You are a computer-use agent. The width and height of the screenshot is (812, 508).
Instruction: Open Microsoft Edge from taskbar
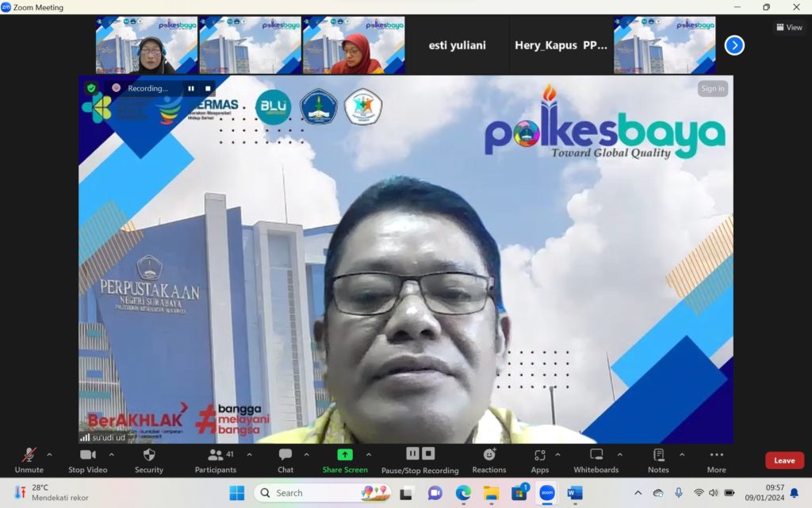pos(463,493)
